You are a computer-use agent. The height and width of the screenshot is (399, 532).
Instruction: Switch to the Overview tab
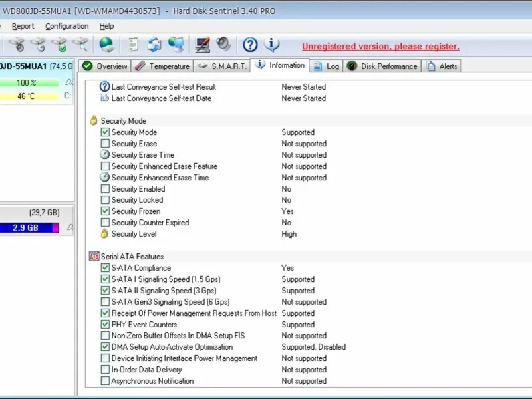coord(104,66)
